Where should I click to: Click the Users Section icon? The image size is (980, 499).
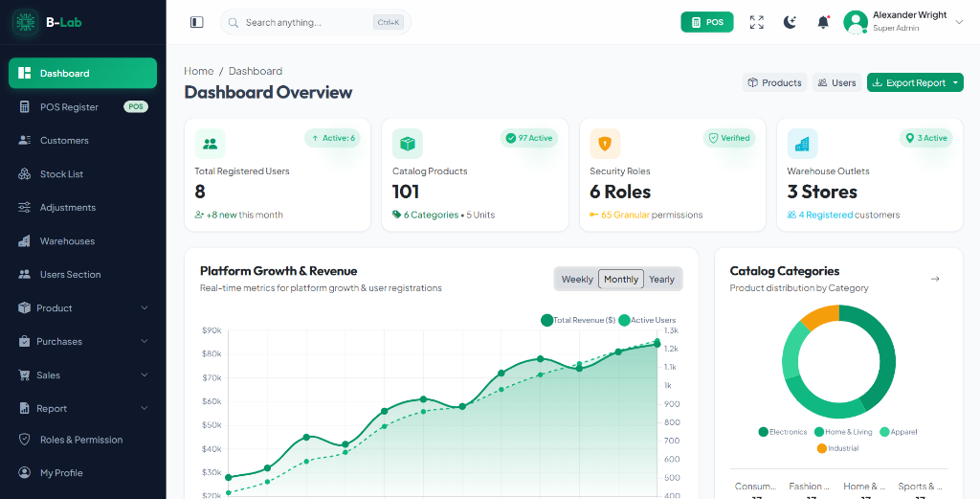(x=24, y=275)
